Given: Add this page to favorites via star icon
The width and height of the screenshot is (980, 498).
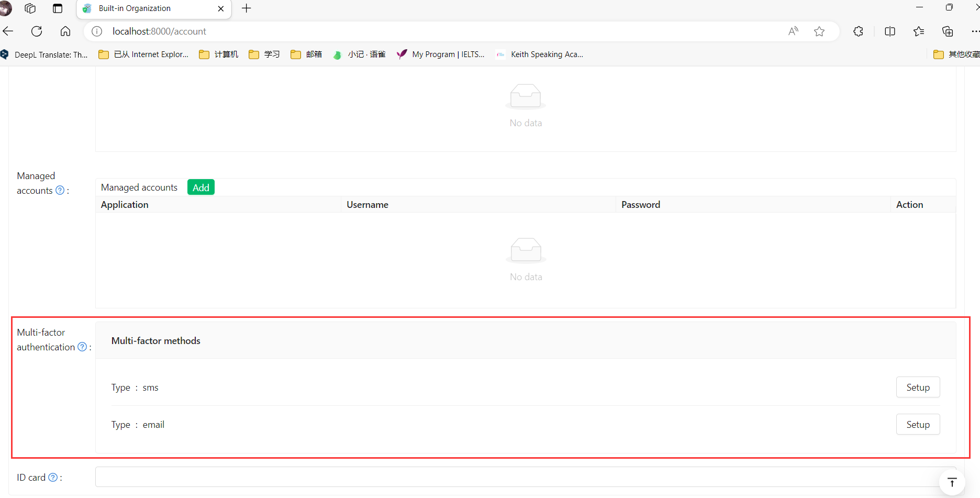Looking at the screenshot, I should point(820,31).
